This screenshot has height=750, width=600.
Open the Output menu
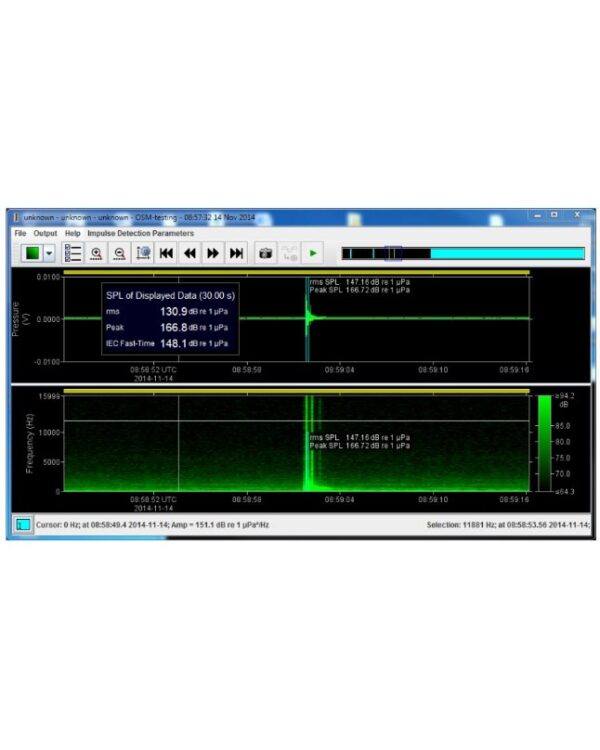(46, 233)
